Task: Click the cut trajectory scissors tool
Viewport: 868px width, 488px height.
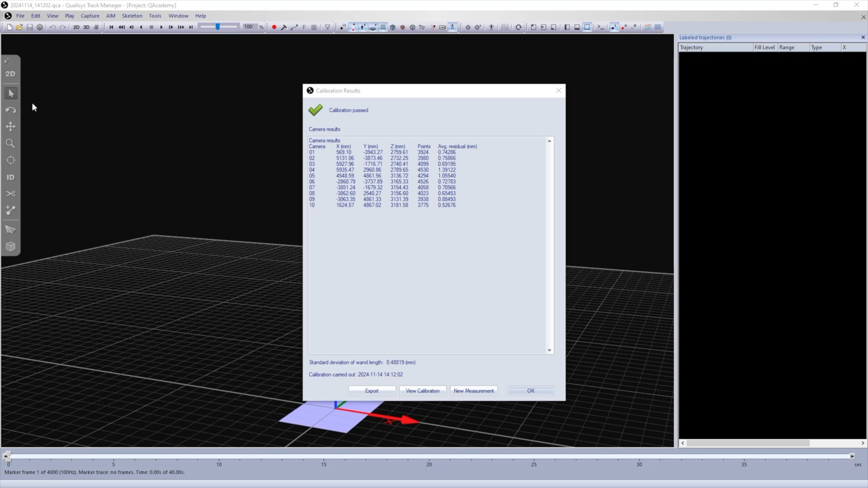Action: pos(10,194)
